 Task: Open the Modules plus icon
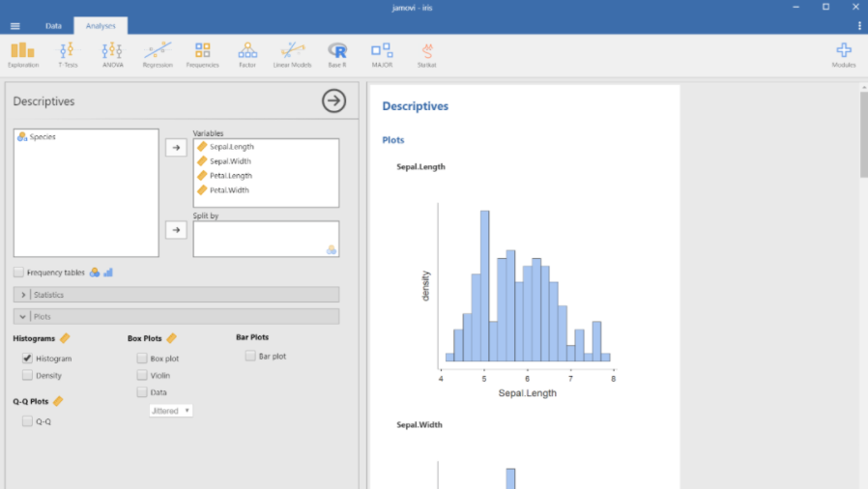click(x=843, y=54)
